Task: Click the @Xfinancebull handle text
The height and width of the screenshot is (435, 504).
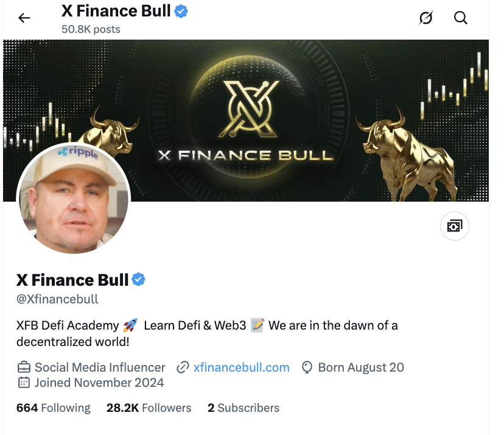Action: [58, 299]
